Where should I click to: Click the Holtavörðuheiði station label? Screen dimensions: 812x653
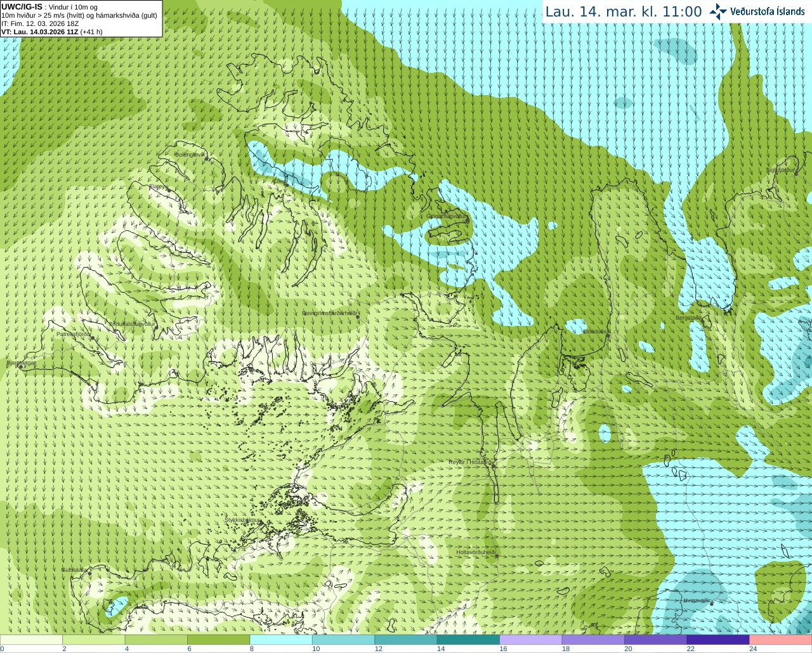476,552
